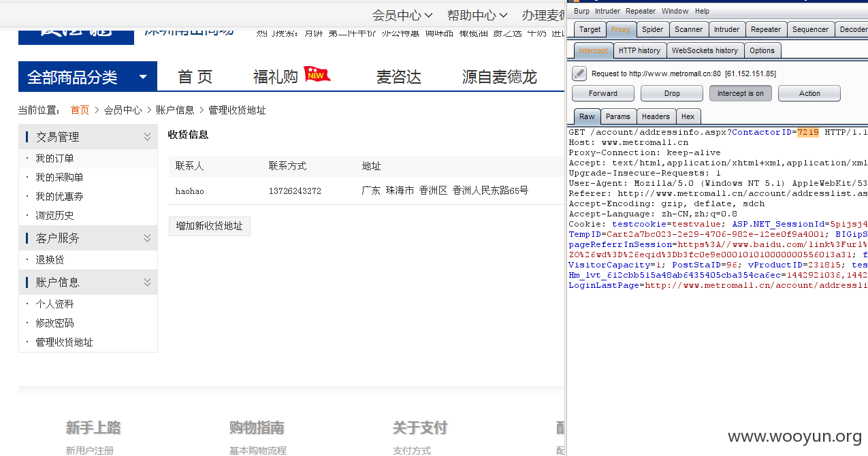Open the Intruder tool tab
Viewport: 868px width, 456px height.
pos(726,29)
